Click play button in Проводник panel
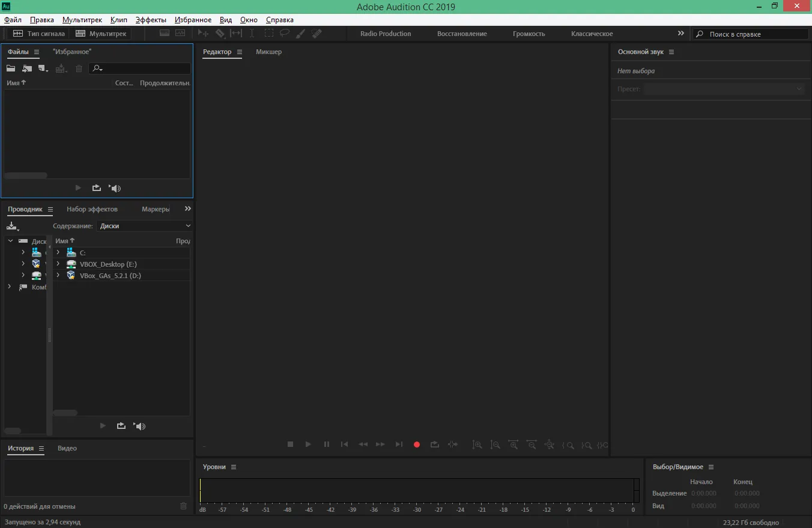 click(x=103, y=426)
